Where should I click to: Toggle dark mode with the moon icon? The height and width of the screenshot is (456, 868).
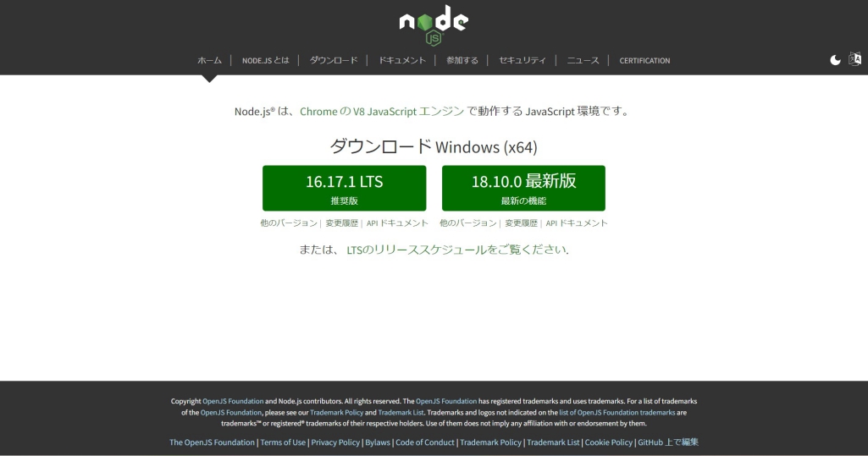[x=835, y=60]
